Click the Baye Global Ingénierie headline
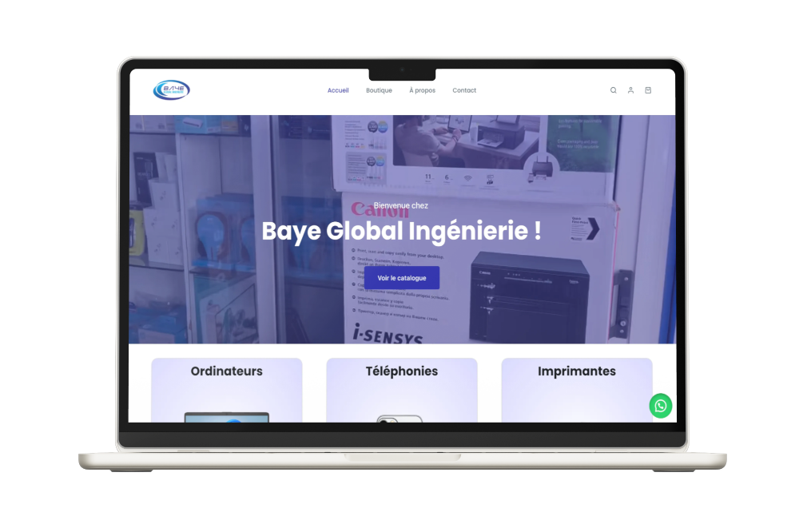 coord(401,232)
